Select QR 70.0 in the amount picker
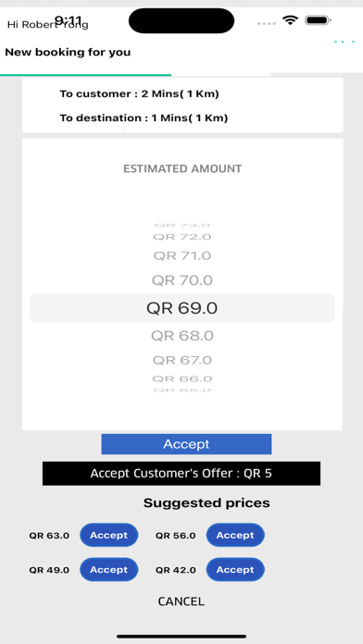The width and height of the screenshot is (363, 644). tap(182, 280)
